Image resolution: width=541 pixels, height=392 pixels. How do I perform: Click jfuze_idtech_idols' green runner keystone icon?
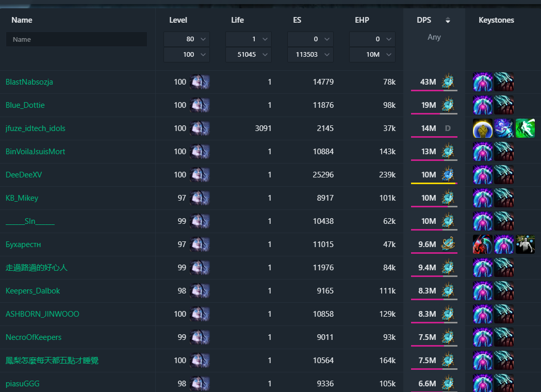[x=525, y=128]
